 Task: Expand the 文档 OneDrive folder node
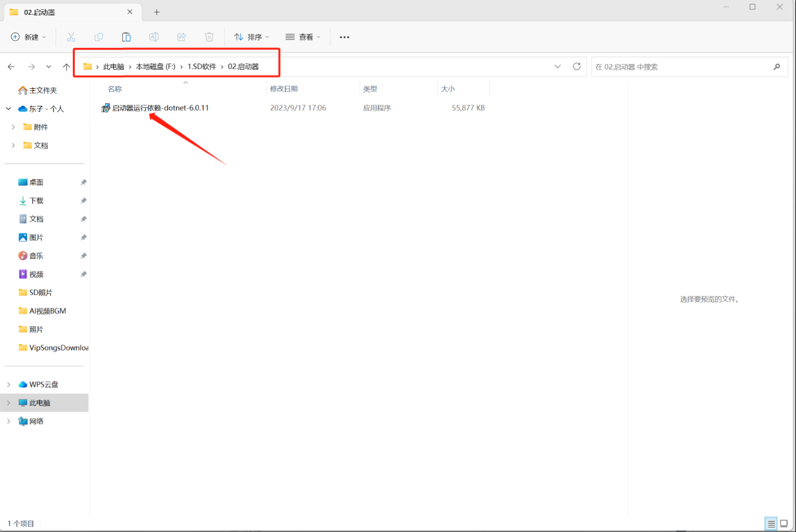[x=13, y=146]
